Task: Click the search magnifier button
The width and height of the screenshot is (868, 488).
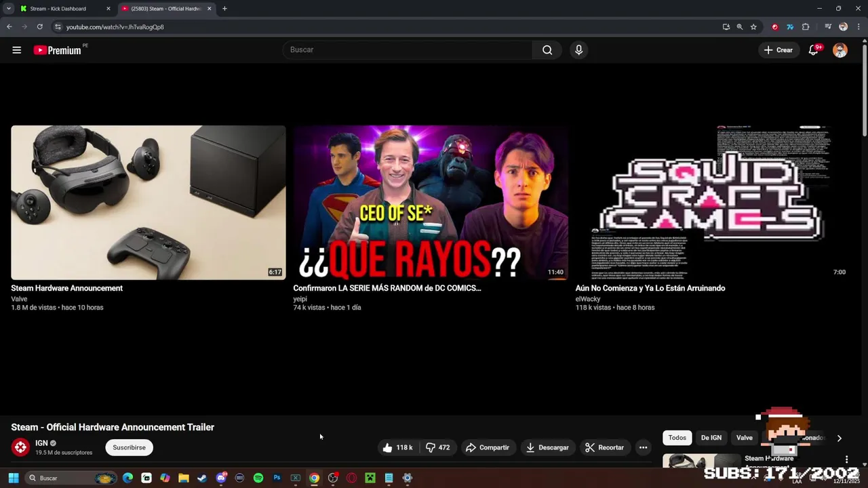Action: (x=547, y=49)
